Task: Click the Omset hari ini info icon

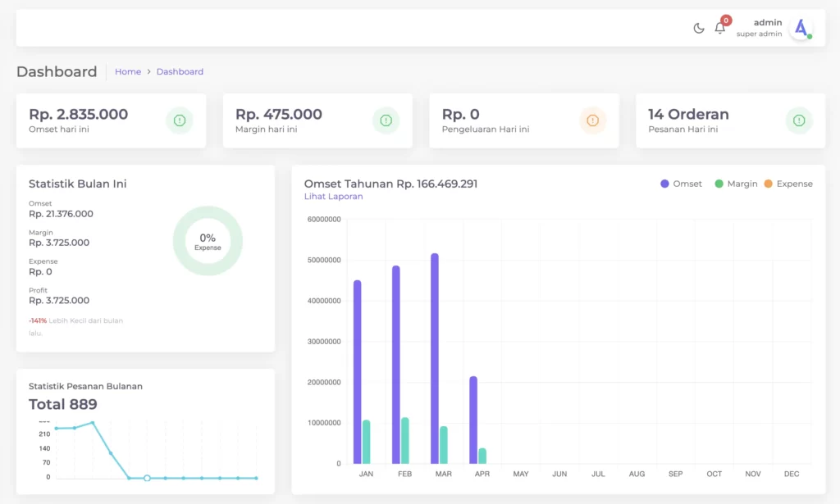Action: [x=180, y=120]
